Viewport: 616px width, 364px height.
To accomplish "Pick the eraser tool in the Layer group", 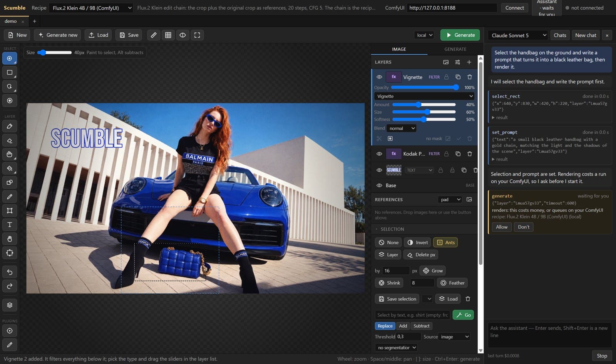I will 10,140.
